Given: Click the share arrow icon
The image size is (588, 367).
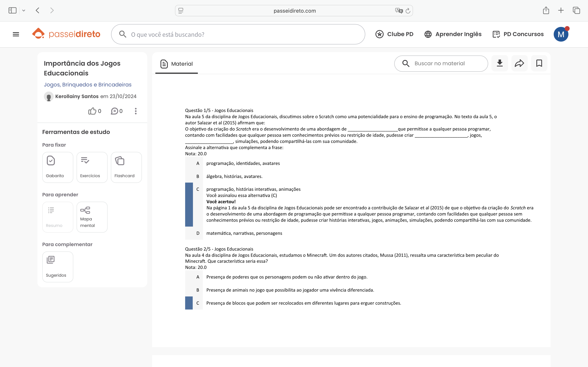Looking at the screenshot, I should 519,63.
